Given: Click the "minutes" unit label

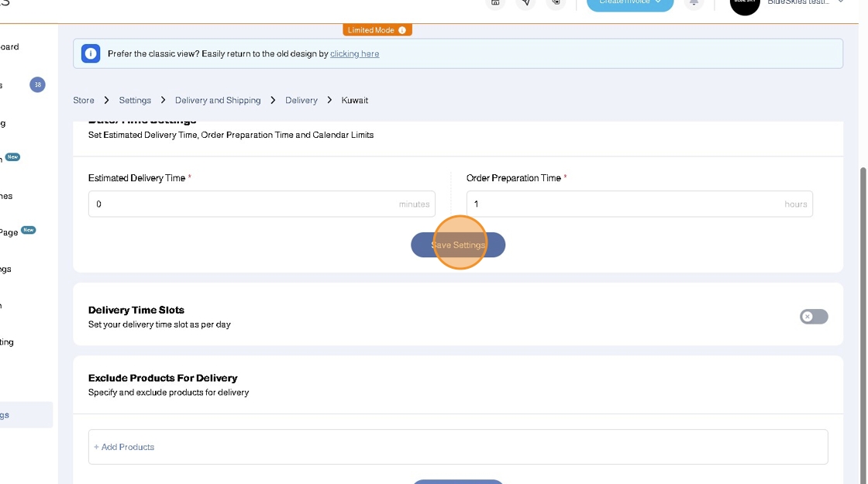Looking at the screenshot, I should tap(414, 204).
